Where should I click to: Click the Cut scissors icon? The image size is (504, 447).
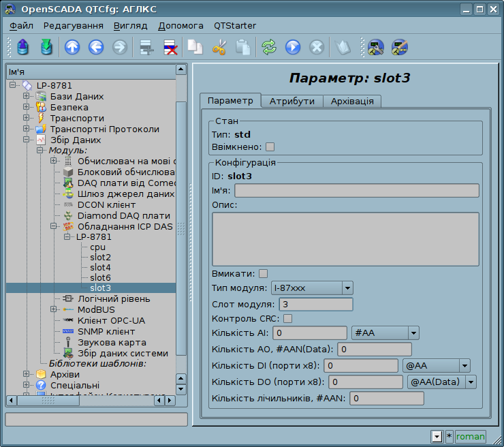219,47
